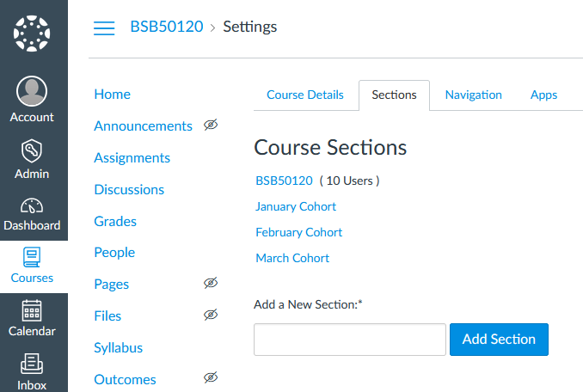This screenshot has width=583, height=392.
Task: Switch to the Navigation tab
Action: [473, 95]
